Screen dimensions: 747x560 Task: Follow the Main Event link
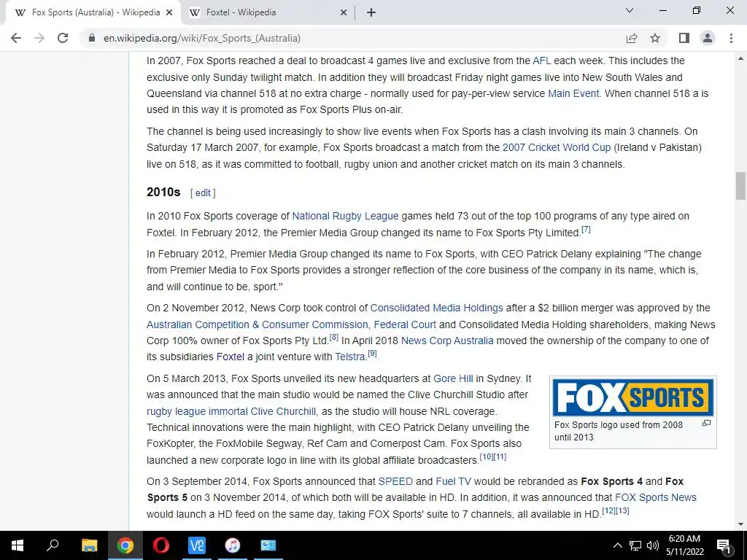(573, 93)
